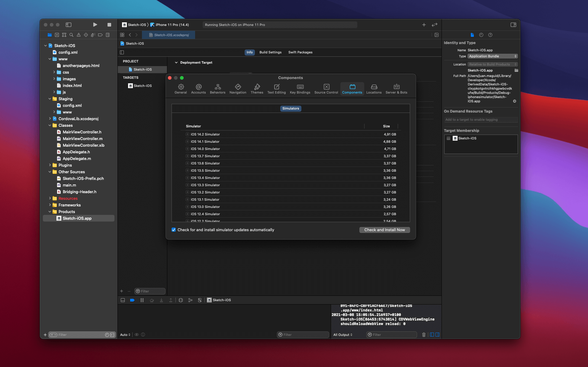This screenshot has width=588, height=367.
Task: Open Key Bindings preferences pane
Action: 300,89
